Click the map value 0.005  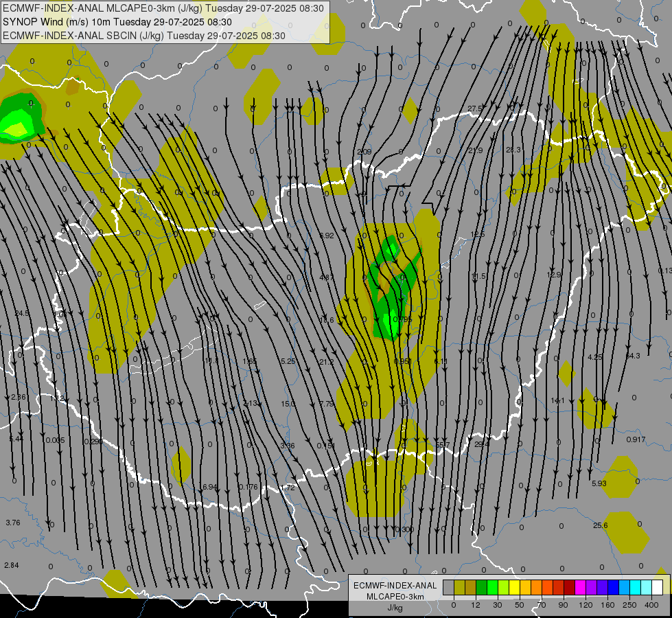(56, 440)
